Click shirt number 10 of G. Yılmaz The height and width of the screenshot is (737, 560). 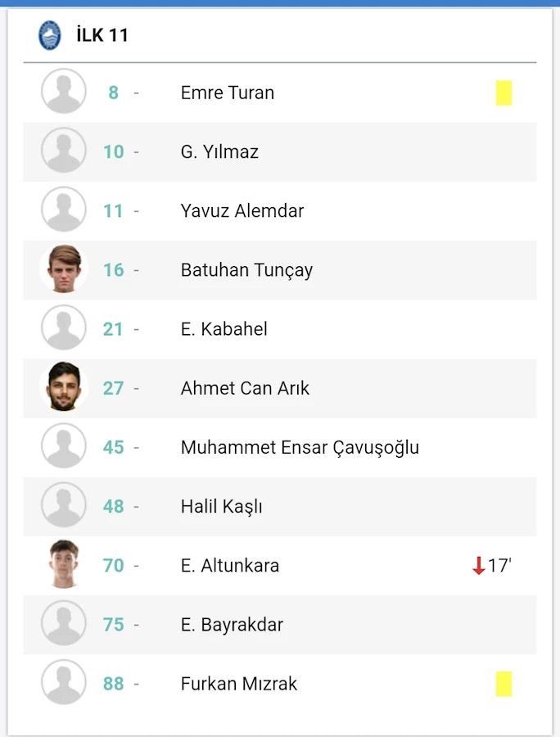click(x=114, y=151)
